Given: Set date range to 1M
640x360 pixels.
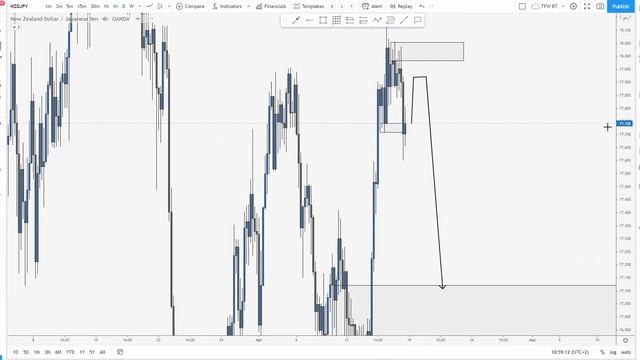Looking at the screenshot, I should click(37, 352).
